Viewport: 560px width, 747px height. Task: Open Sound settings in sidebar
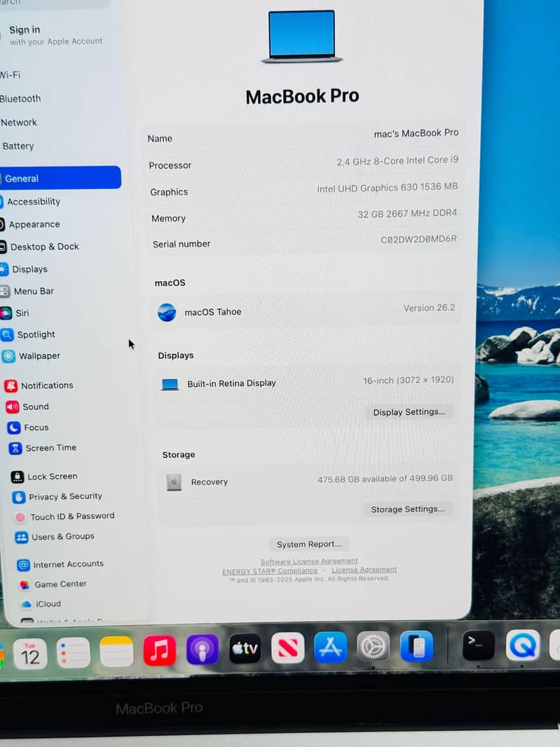click(x=27, y=407)
